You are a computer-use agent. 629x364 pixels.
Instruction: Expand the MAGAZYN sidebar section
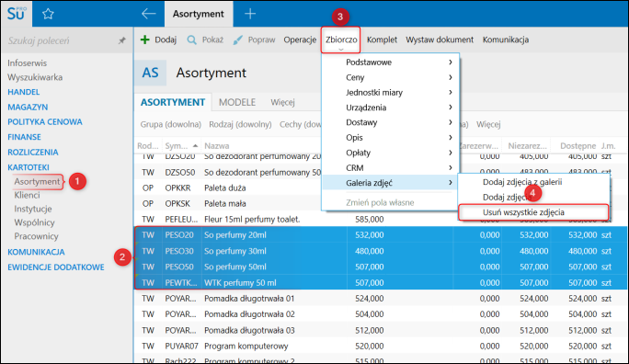28,107
